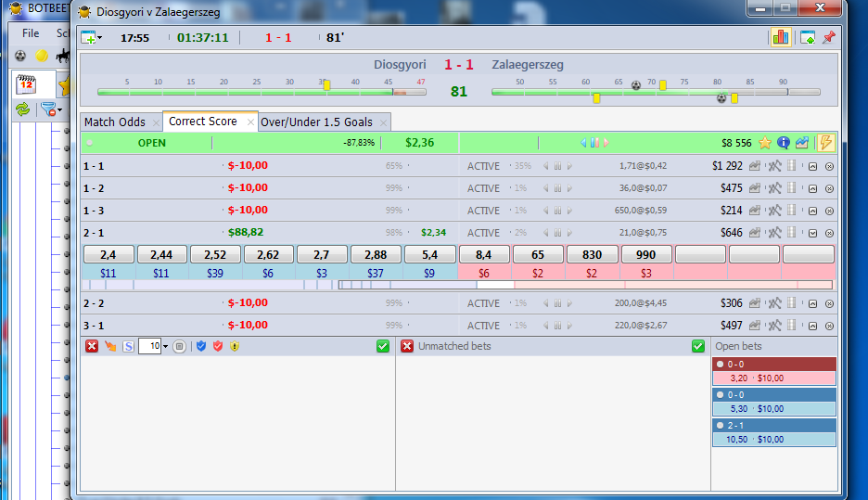Expand the 1 - 1 selection row
Image resolution: width=868 pixels, height=500 pixels.
click(x=812, y=166)
